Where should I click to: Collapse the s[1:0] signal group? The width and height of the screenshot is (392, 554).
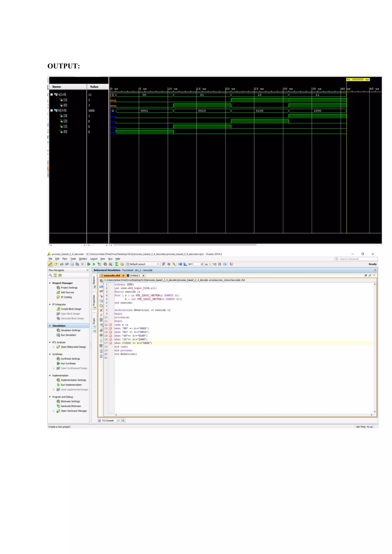pos(51,95)
